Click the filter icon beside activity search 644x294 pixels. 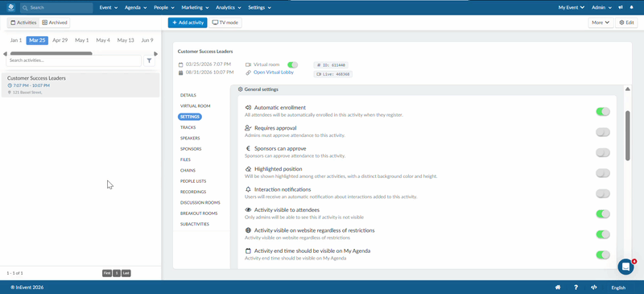pyautogui.click(x=149, y=60)
